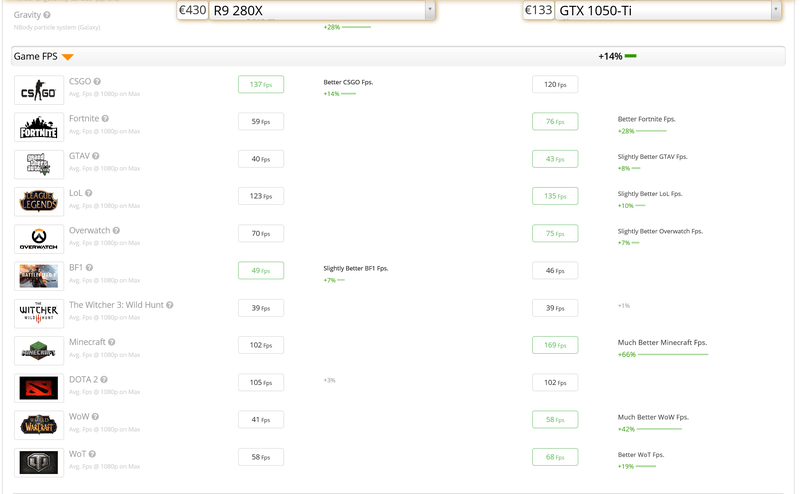Click 'Better Fortnite Fps.' text
The height and width of the screenshot is (494, 800).
tap(646, 119)
